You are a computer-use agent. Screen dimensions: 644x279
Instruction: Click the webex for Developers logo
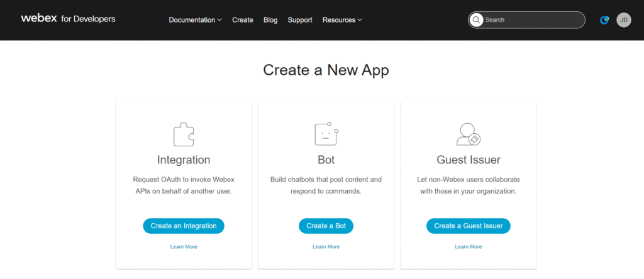(68, 19)
